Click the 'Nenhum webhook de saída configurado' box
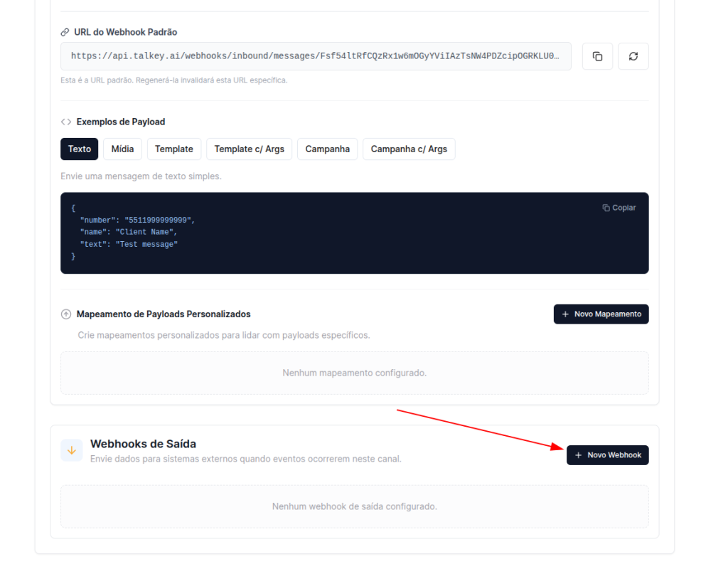728x564 pixels. [x=354, y=506]
